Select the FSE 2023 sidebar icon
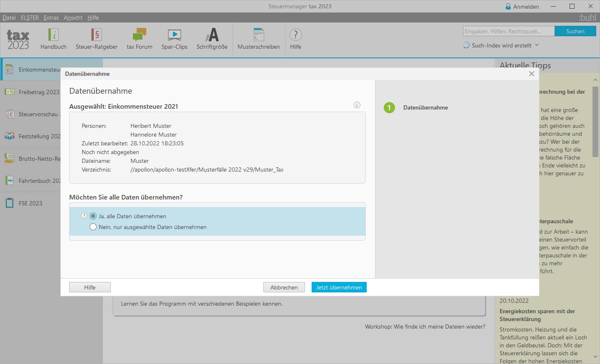 tap(9, 203)
